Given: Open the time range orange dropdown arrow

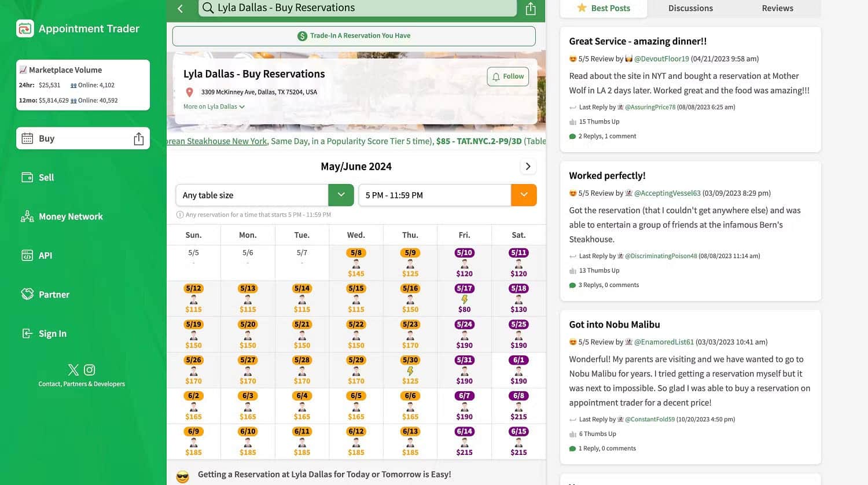Looking at the screenshot, I should point(524,195).
